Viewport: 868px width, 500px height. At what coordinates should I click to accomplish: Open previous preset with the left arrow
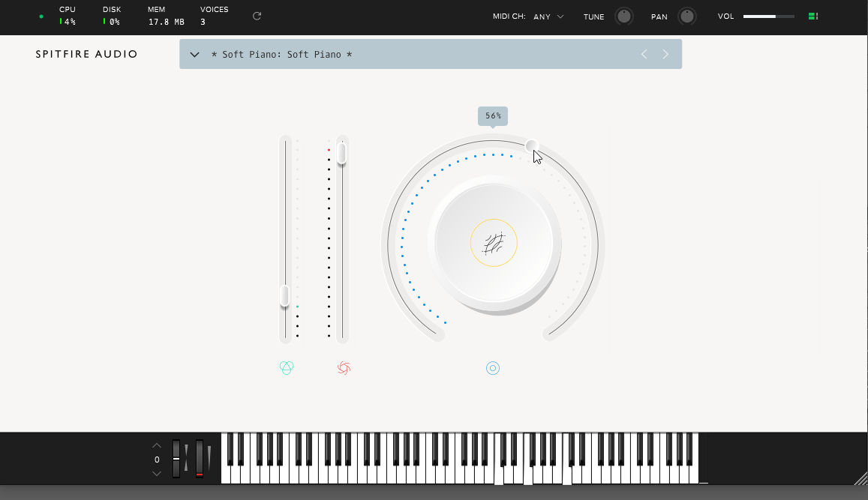644,54
